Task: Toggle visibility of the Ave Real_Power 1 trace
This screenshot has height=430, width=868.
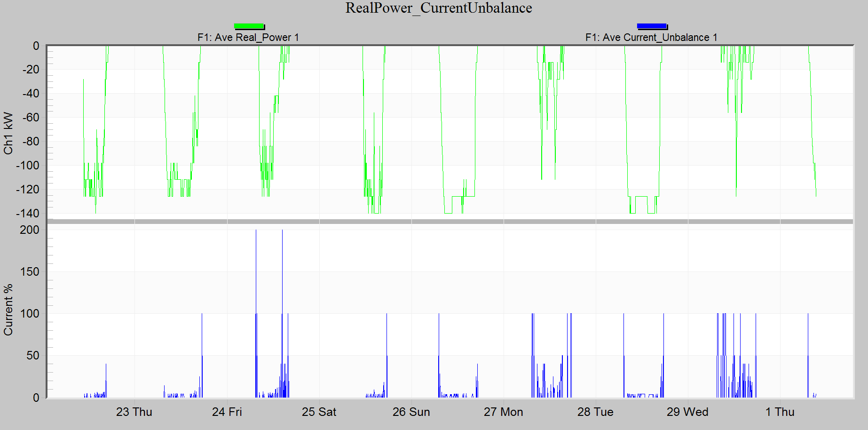Action: (x=250, y=26)
